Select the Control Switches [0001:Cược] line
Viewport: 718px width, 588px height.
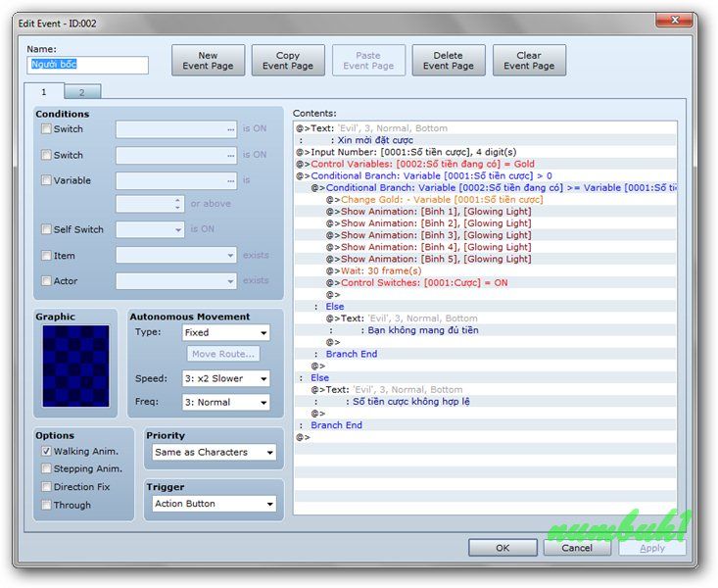tap(485, 283)
